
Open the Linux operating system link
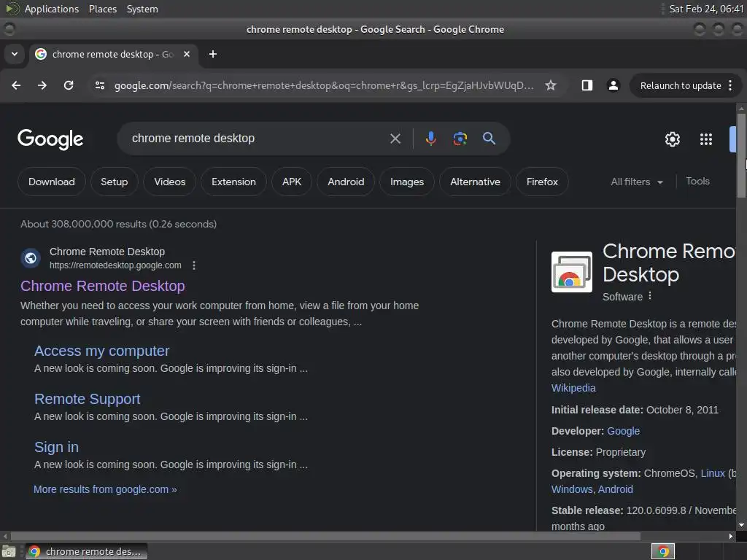(713, 473)
